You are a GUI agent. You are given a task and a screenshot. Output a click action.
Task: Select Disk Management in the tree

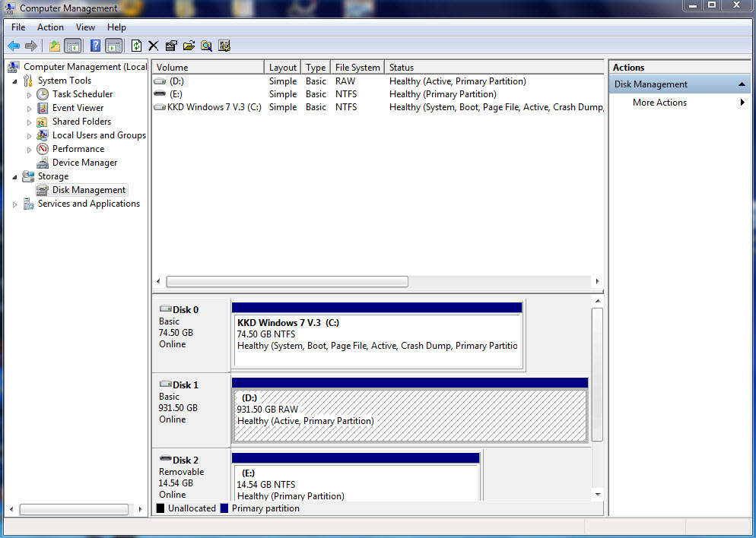89,190
